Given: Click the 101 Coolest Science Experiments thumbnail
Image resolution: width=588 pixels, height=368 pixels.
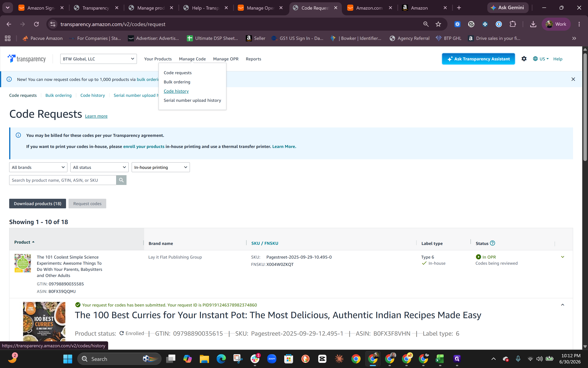Looking at the screenshot, I should coord(23,263).
